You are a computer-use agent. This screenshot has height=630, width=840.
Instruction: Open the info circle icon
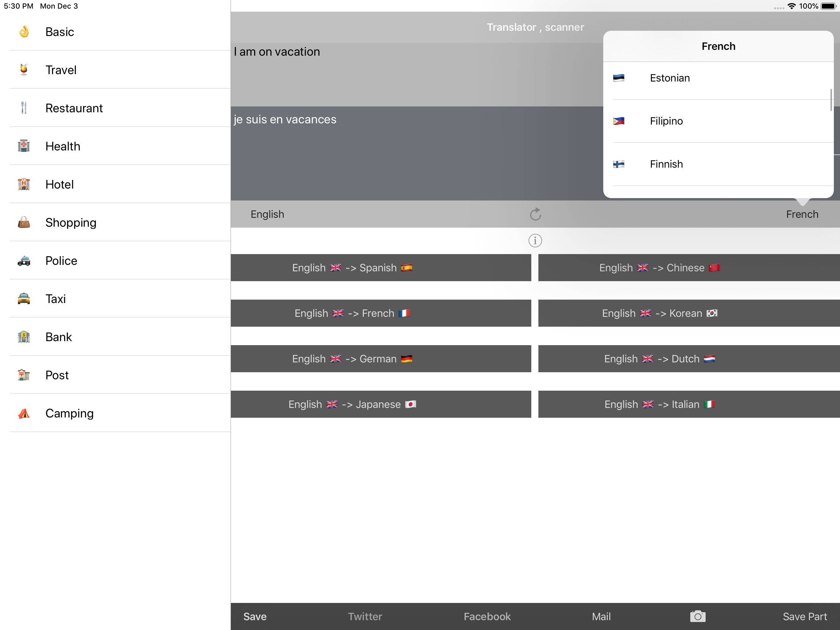(x=535, y=241)
